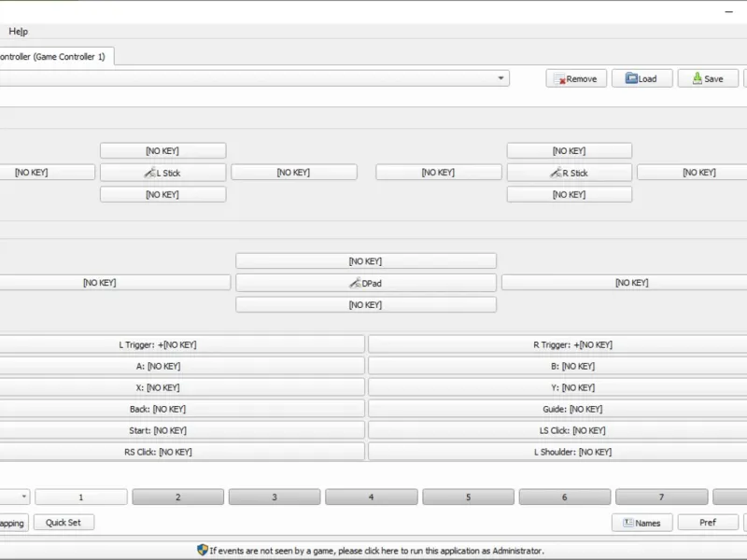Open L Stick settings button
747x560 pixels.
[x=162, y=173]
